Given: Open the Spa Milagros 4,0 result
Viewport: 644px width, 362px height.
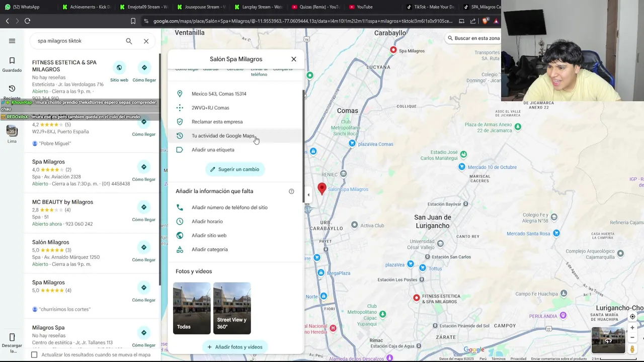Looking at the screenshot, I should pos(48,162).
